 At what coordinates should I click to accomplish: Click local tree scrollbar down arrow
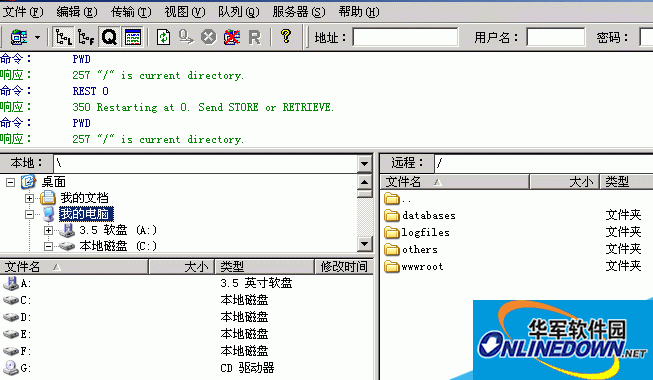coord(364,244)
